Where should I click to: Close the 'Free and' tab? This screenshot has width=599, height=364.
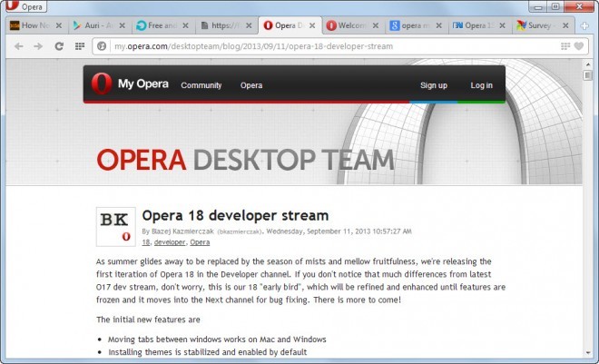[x=186, y=25]
